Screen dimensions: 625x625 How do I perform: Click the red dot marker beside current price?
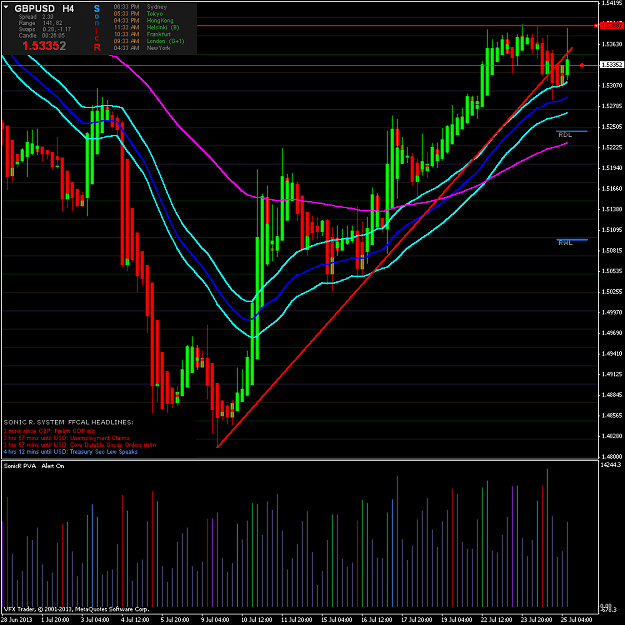(582, 65)
